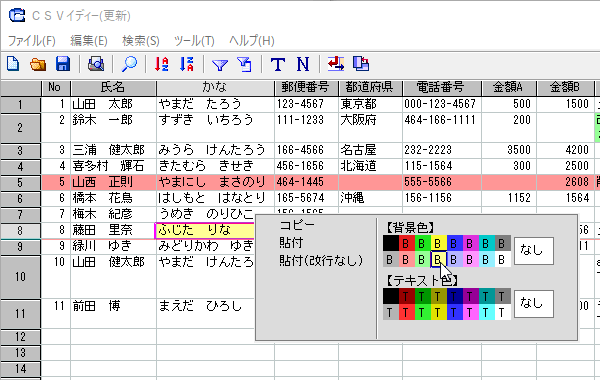
Task: Choose コピー from the context menu
Action: pos(297,225)
